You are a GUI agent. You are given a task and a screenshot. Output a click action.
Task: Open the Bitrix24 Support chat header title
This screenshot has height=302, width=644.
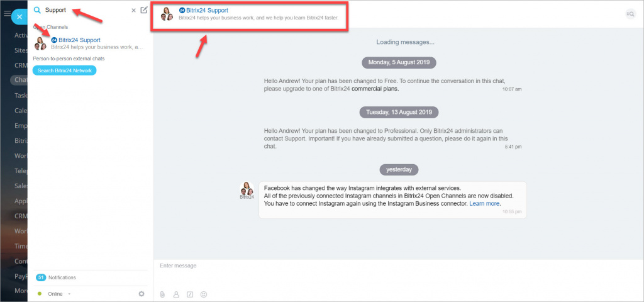click(207, 10)
